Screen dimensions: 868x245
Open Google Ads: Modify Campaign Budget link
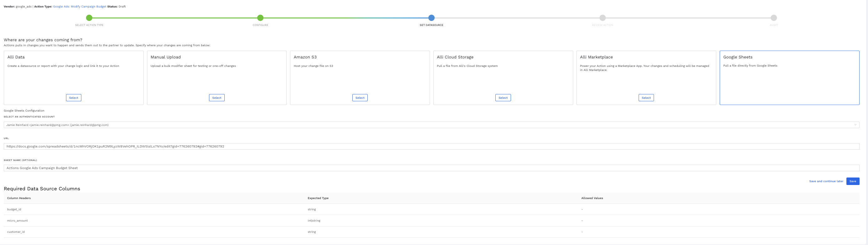(x=79, y=6)
